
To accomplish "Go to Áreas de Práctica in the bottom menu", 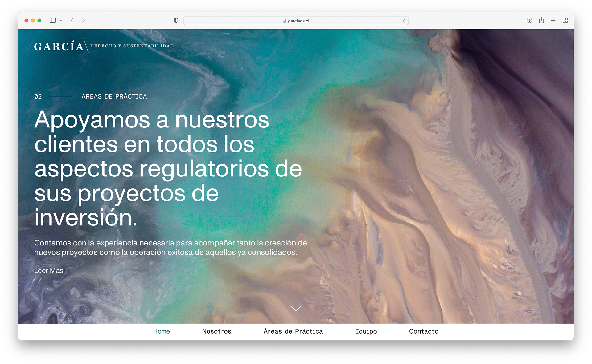I will pos(293,331).
